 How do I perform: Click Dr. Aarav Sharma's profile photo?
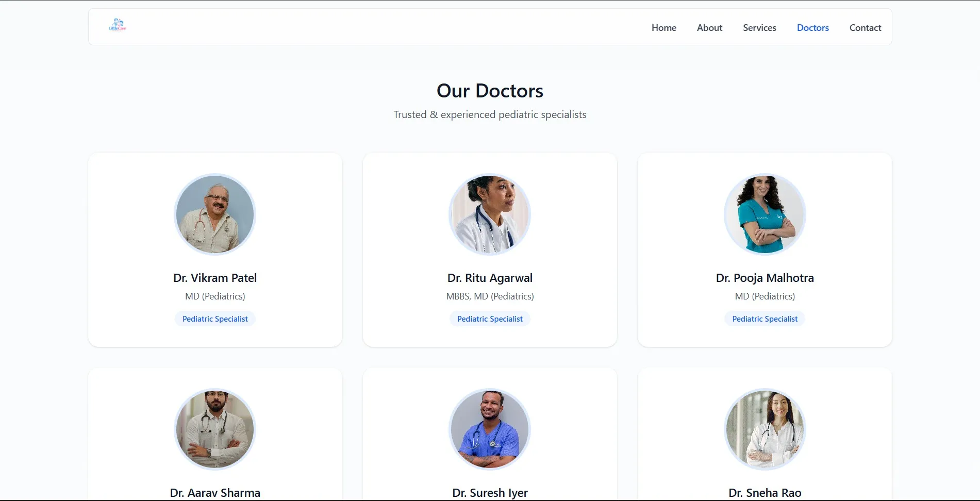215,429
